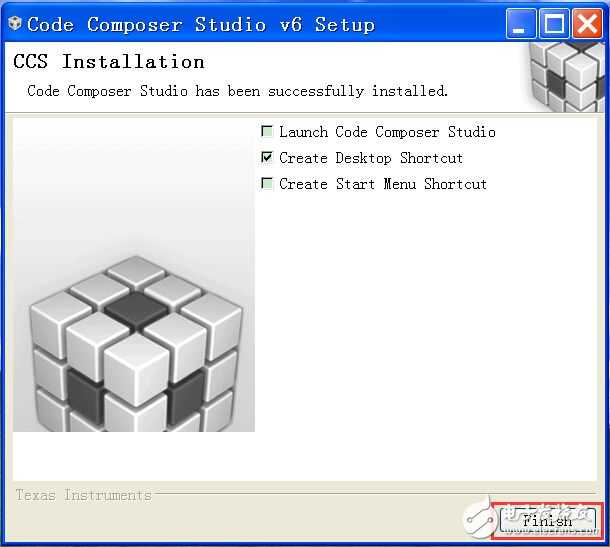The image size is (610, 547).
Task: Maximize the Setup window
Action: 554,24
